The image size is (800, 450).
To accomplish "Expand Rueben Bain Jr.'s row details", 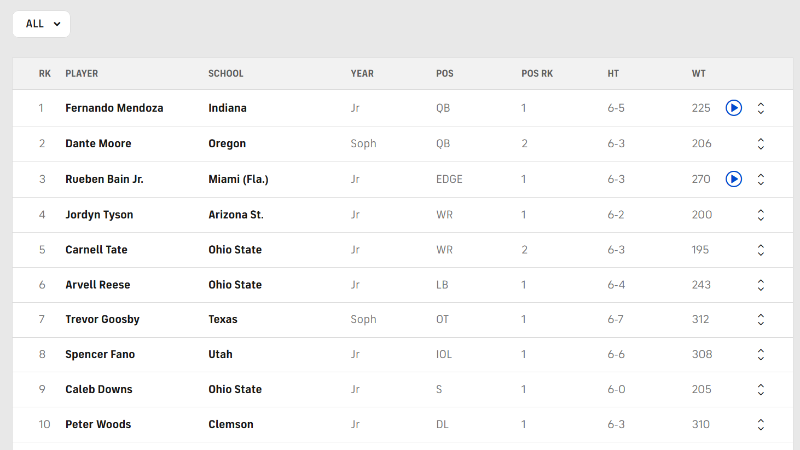I will 761,179.
